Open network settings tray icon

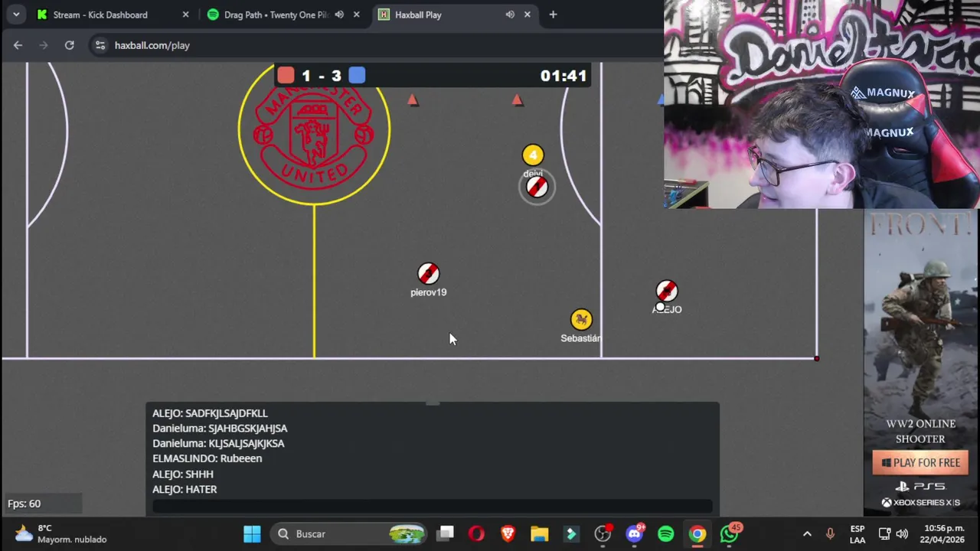coord(884,533)
